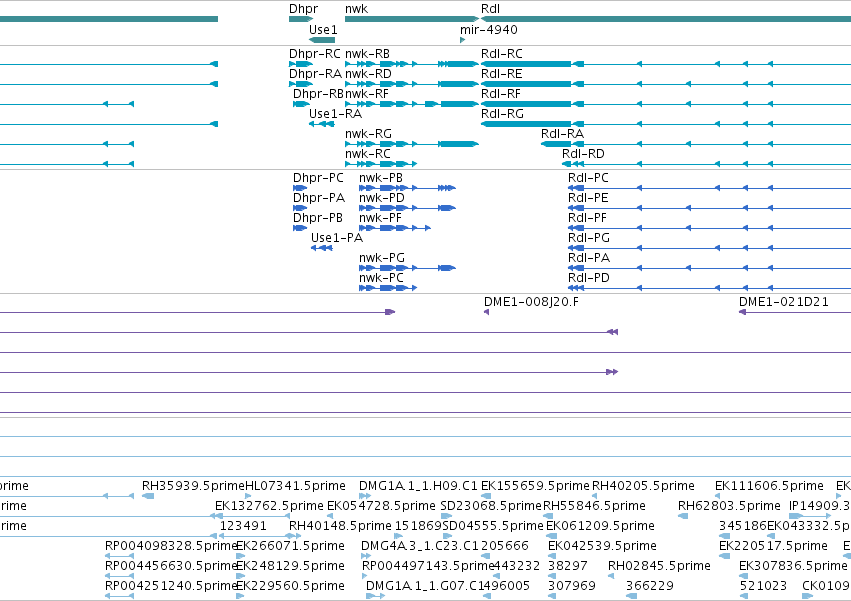Select polypeptide Dhpr-PA

[x=319, y=198]
